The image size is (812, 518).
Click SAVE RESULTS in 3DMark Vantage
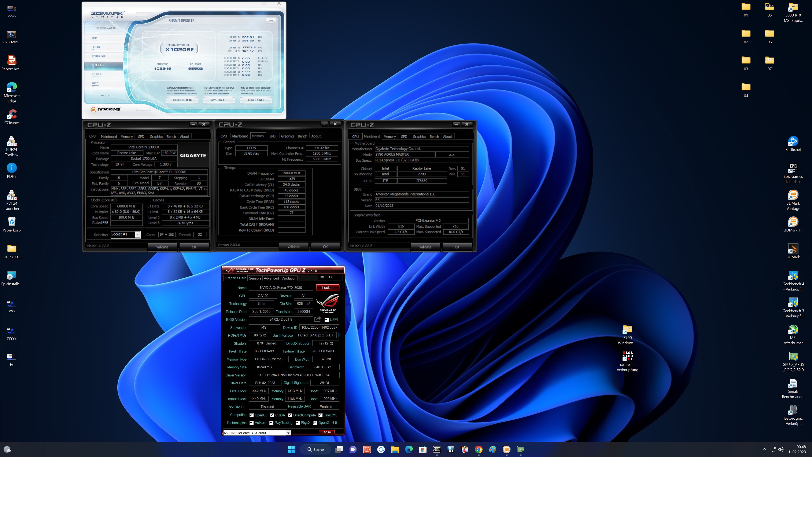point(219,100)
